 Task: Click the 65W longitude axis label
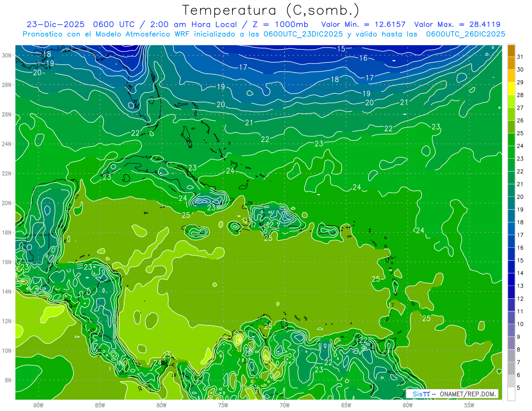(346, 405)
